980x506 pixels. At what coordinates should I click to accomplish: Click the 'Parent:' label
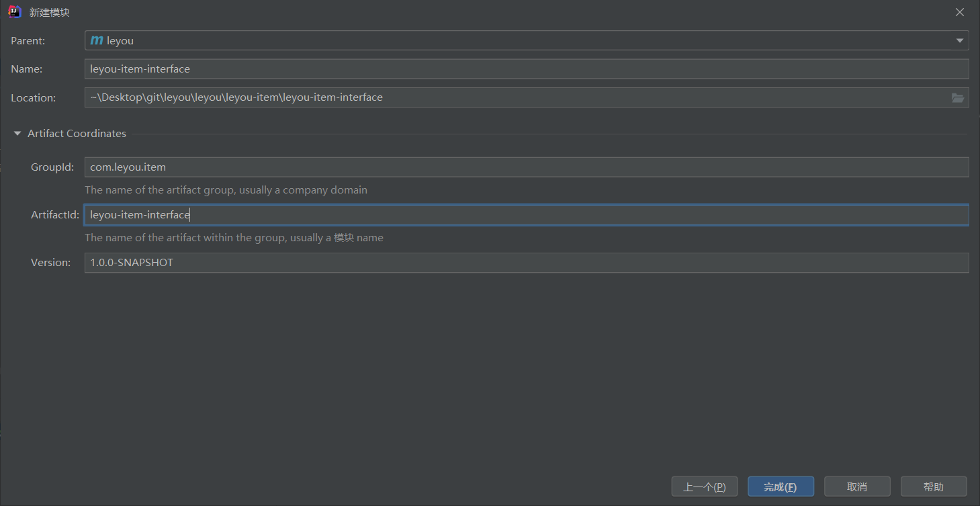coord(28,40)
